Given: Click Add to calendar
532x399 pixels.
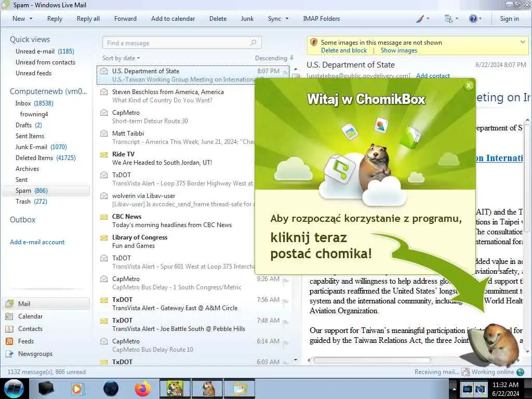Looking at the screenshot, I should point(173,19).
